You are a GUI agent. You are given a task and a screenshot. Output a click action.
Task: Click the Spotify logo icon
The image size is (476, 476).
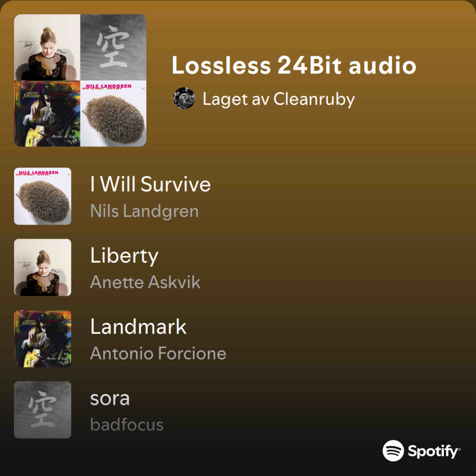tap(393, 451)
